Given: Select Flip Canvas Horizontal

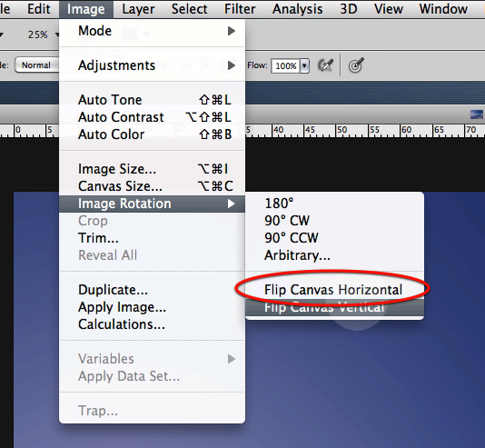Looking at the screenshot, I should click(334, 290).
